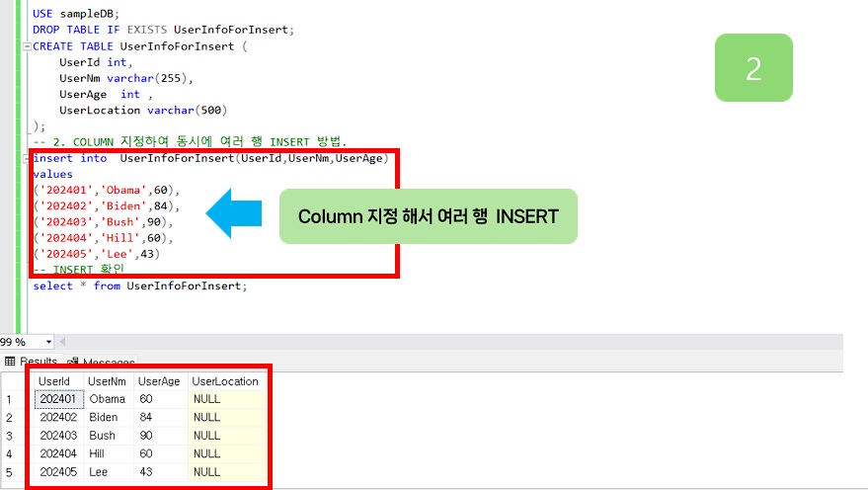Click the 'UserAge int ,' code line

pyautogui.click(x=106, y=95)
